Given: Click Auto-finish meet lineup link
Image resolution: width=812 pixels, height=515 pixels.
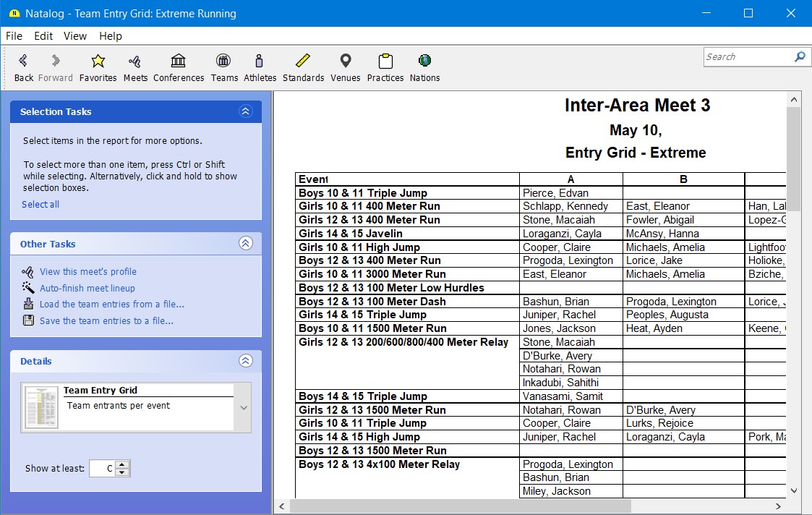Looking at the screenshot, I should click(87, 288).
